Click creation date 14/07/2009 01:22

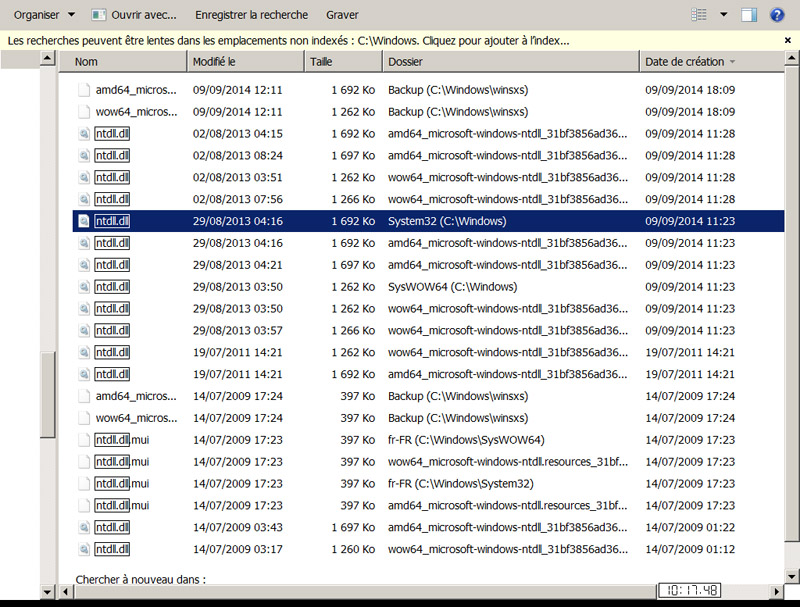[x=690, y=527]
